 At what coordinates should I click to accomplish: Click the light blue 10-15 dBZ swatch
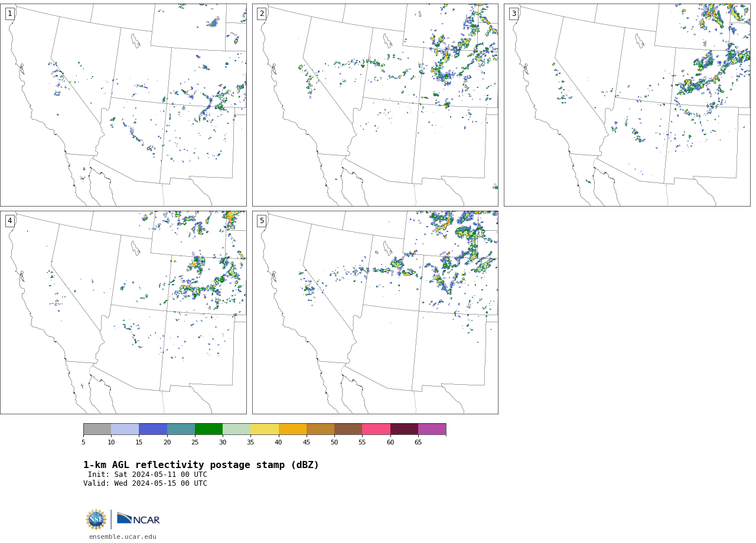pos(125,429)
